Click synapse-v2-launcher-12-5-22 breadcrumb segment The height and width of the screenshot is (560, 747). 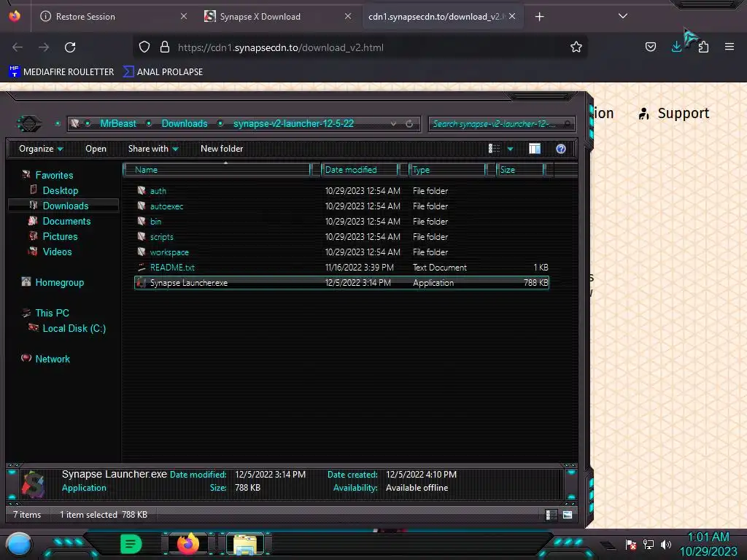(x=293, y=124)
